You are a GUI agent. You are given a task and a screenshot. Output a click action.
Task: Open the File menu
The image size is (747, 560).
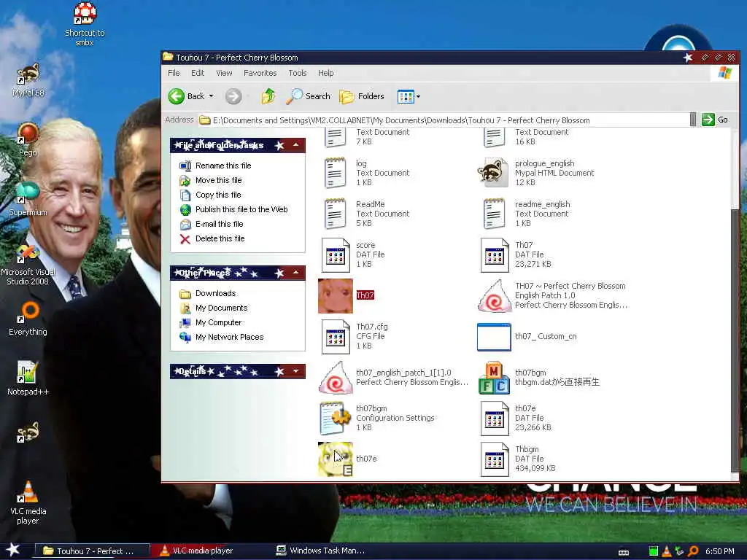point(174,73)
